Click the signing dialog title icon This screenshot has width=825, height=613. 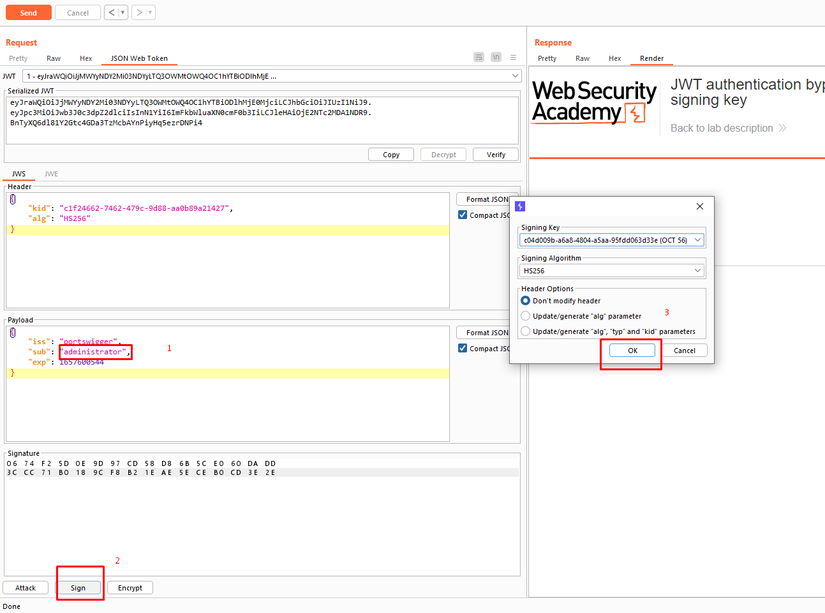click(x=520, y=206)
